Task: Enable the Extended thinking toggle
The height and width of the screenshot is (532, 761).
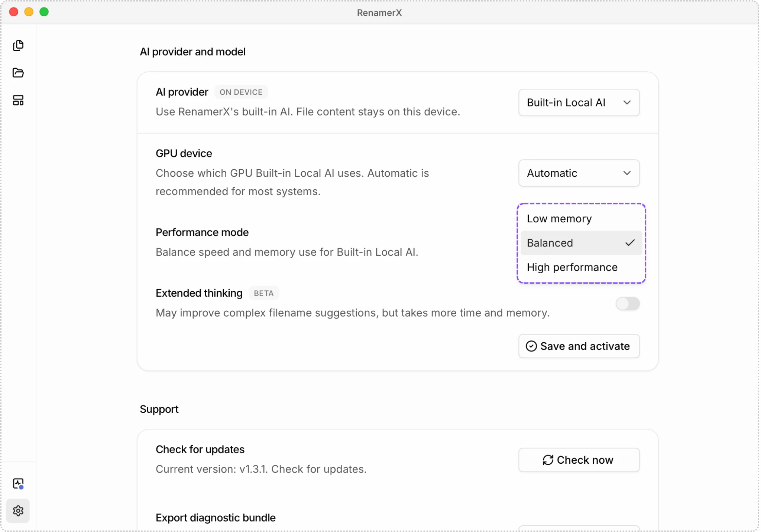Action: coord(628,304)
